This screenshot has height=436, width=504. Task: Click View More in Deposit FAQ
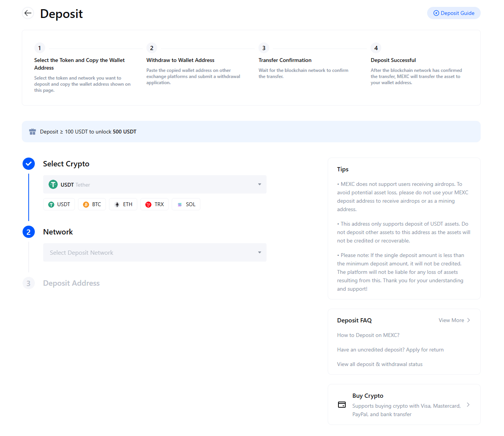point(451,320)
